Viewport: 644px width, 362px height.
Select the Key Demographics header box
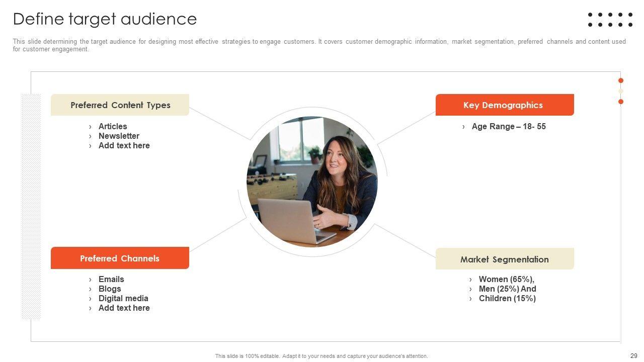(504, 105)
